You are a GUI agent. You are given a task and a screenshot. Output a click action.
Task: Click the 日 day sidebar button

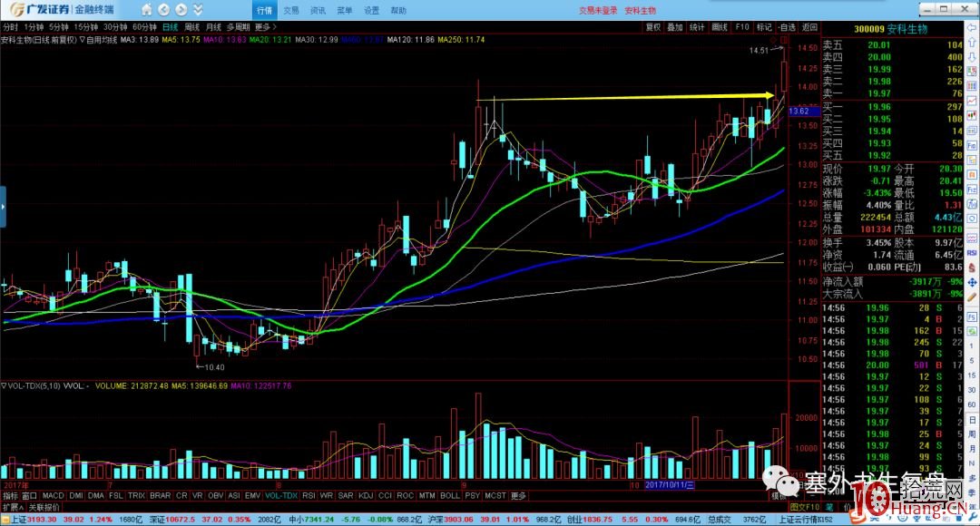[x=973, y=420]
